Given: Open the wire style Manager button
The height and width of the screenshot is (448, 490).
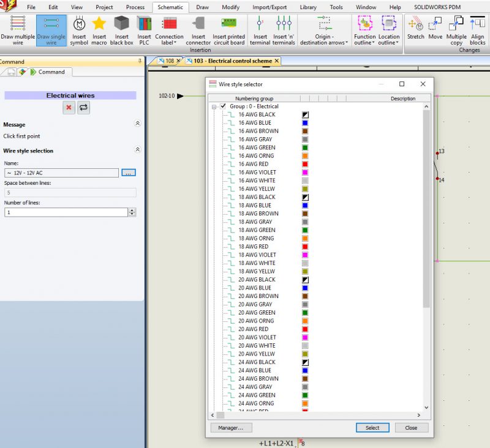Looking at the screenshot, I should (231, 428).
